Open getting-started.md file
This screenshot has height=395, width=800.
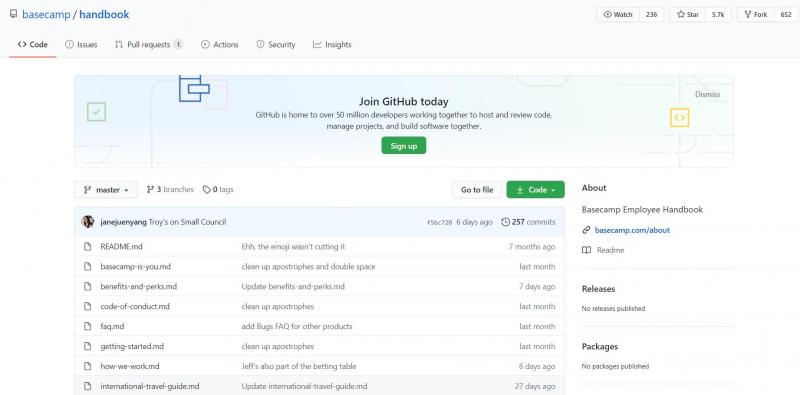point(132,346)
